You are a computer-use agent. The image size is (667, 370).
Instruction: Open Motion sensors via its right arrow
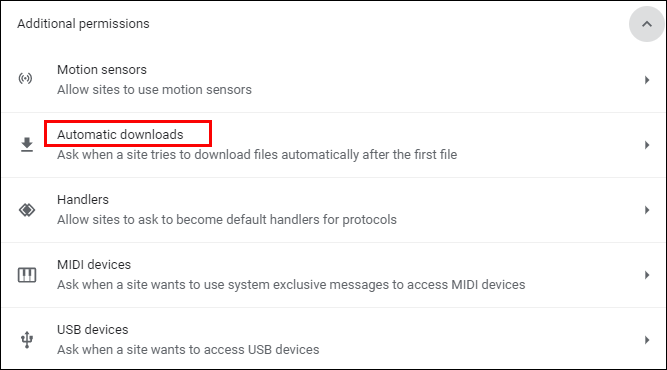pos(647,80)
